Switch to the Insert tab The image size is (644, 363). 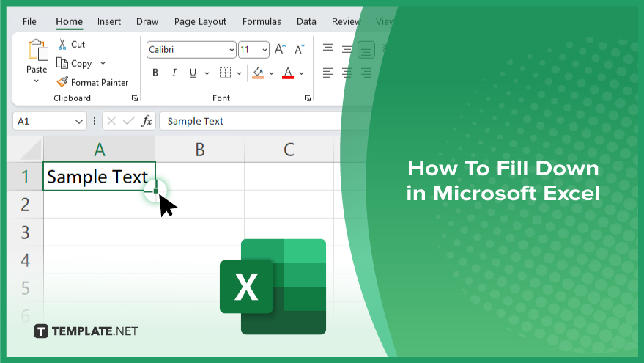(x=109, y=21)
